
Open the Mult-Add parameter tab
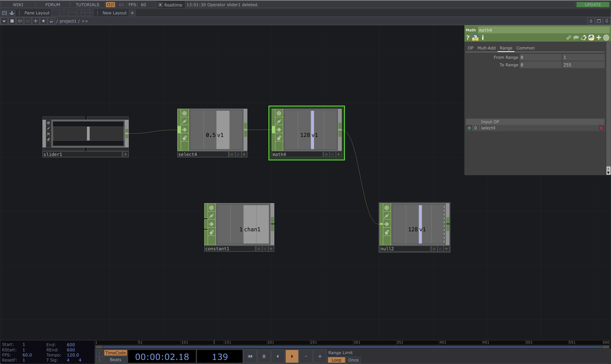(486, 48)
